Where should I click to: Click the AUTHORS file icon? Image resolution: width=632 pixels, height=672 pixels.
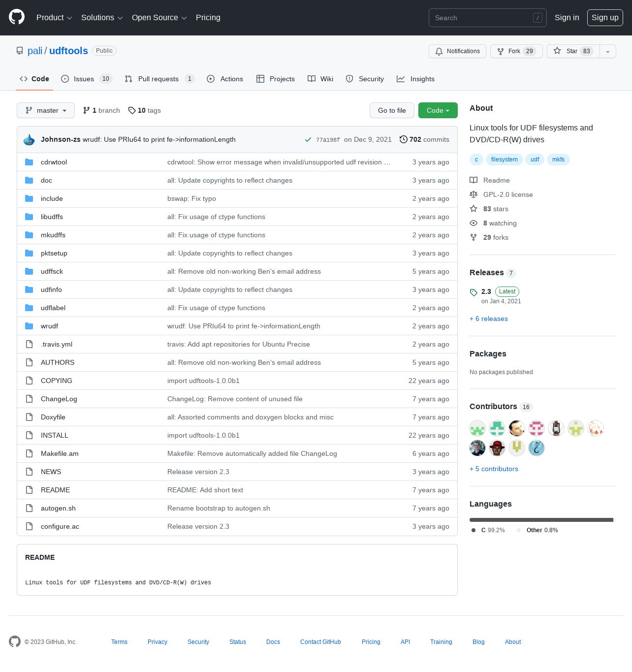coord(29,362)
